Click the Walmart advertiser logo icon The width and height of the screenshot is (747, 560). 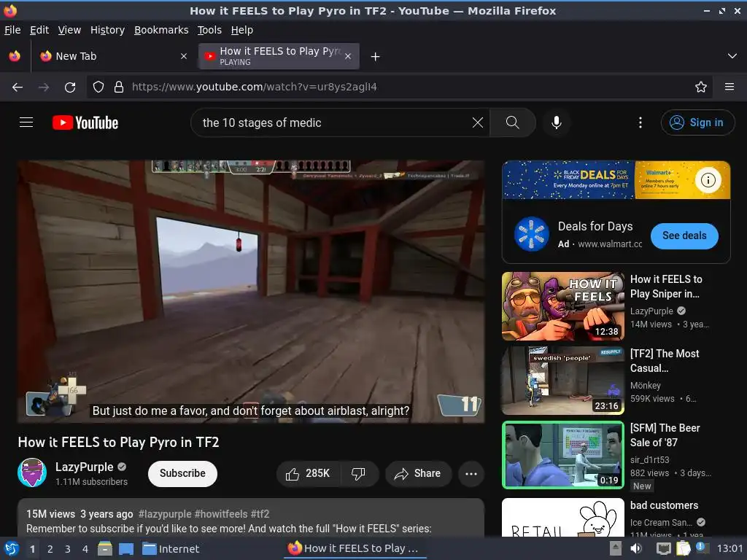click(x=532, y=234)
